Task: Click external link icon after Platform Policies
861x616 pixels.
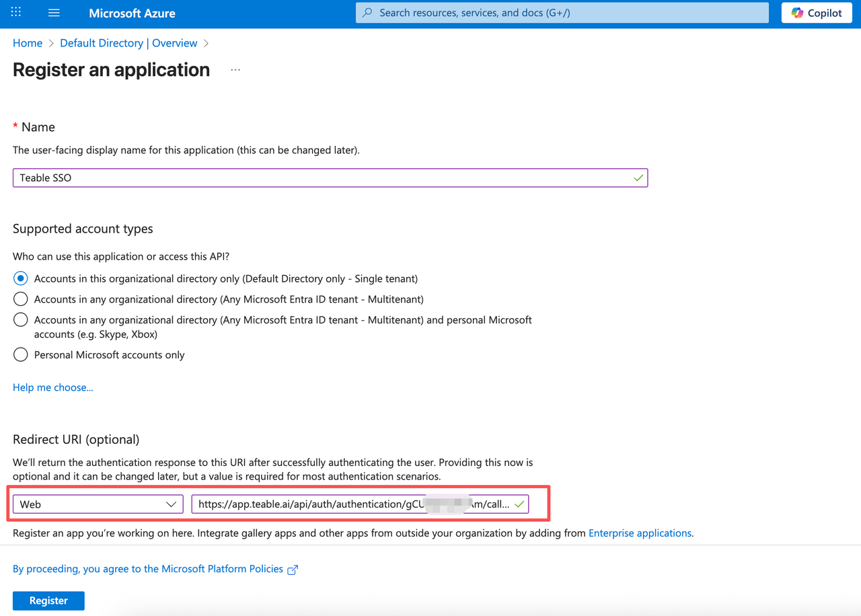Action: [293, 570]
